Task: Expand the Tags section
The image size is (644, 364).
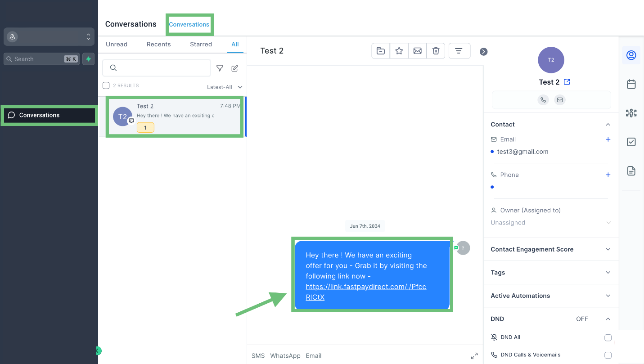Action: [x=551, y=273]
